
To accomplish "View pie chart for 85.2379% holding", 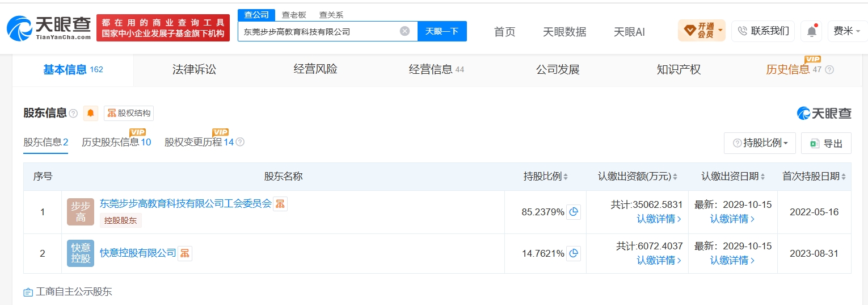I will (x=574, y=212).
